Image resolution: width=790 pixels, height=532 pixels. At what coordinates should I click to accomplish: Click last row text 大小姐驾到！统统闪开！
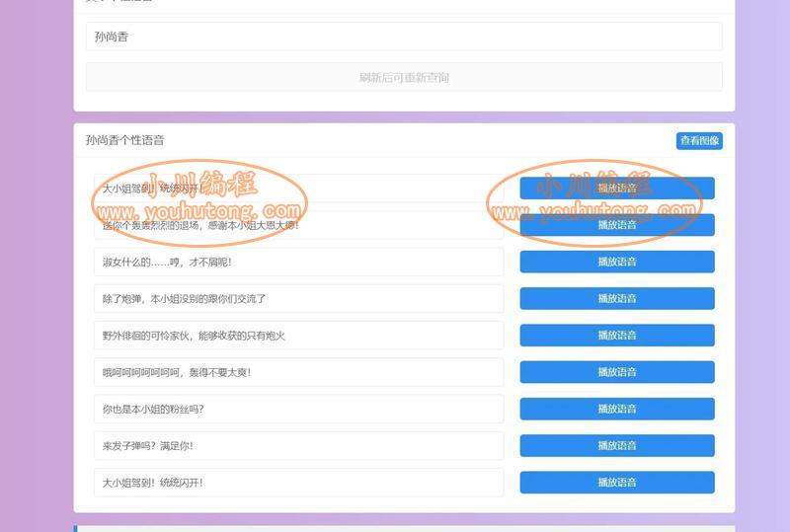pyautogui.click(x=152, y=483)
